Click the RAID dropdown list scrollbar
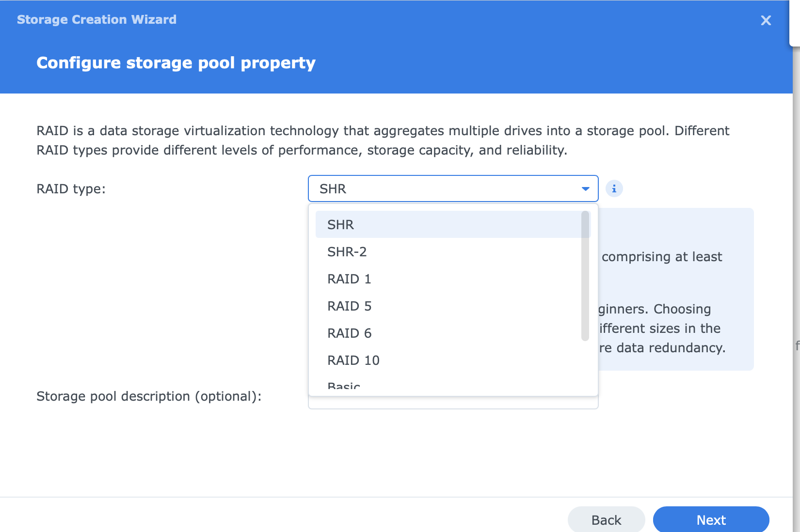This screenshot has width=800, height=532. (x=585, y=276)
